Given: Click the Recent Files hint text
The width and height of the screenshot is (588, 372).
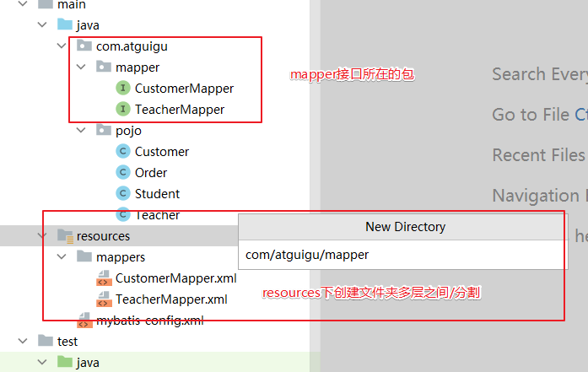Looking at the screenshot, I should click(x=538, y=155).
